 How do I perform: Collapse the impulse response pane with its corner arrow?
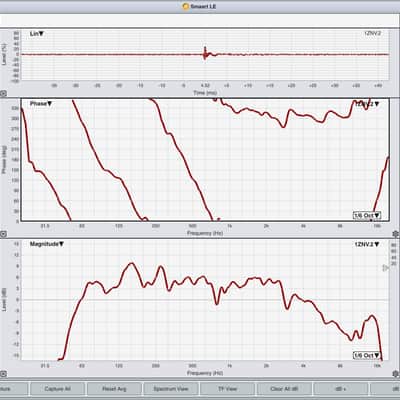pyautogui.click(x=3, y=93)
